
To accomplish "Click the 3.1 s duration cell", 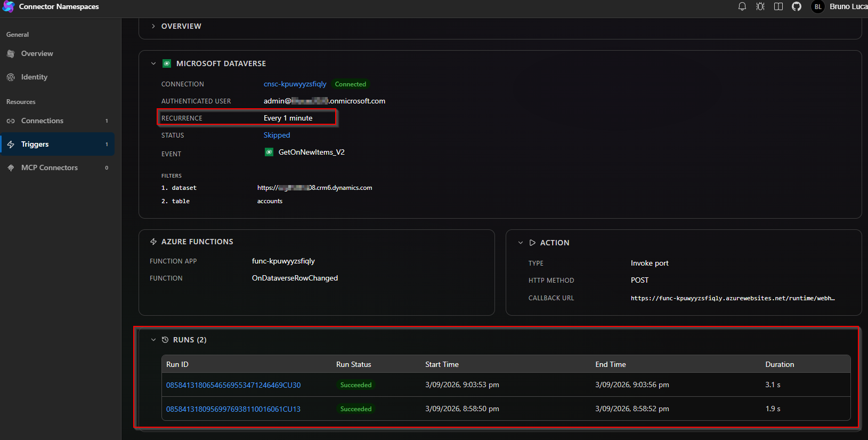I will [x=773, y=385].
